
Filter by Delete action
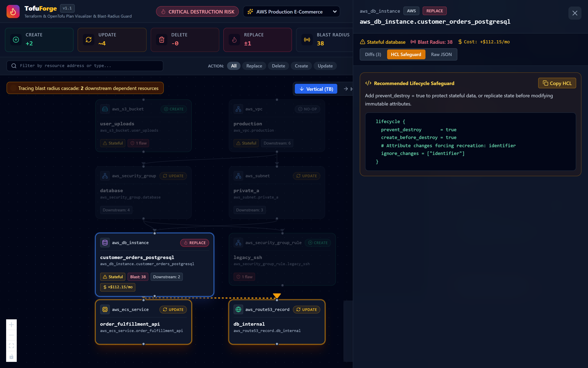[x=278, y=66]
